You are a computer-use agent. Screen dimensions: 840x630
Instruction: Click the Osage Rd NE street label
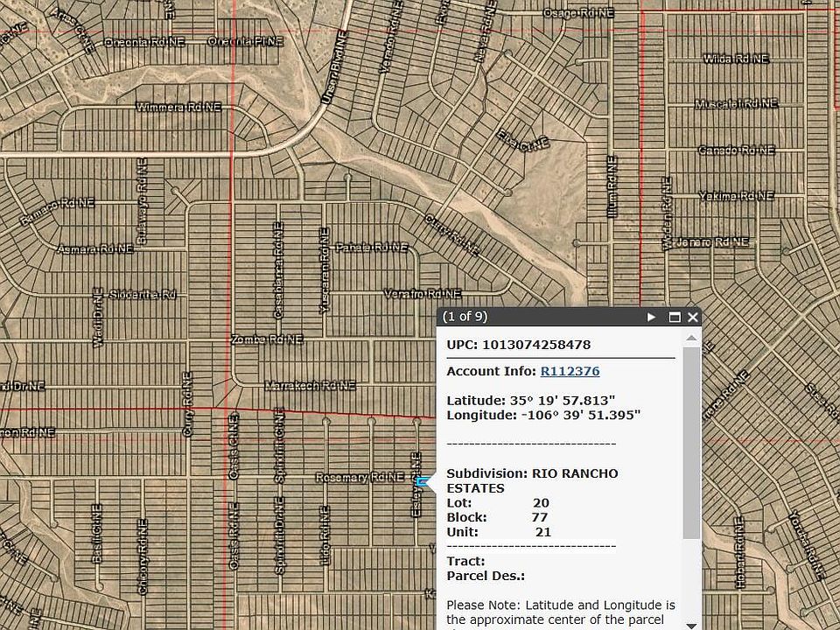tap(578, 13)
